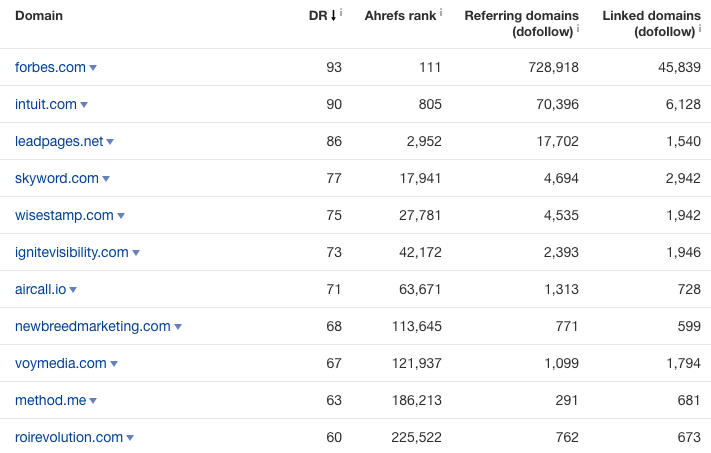
Task: Expand the newbreedmarketing.com dropdown arrow
Action: 178,327
